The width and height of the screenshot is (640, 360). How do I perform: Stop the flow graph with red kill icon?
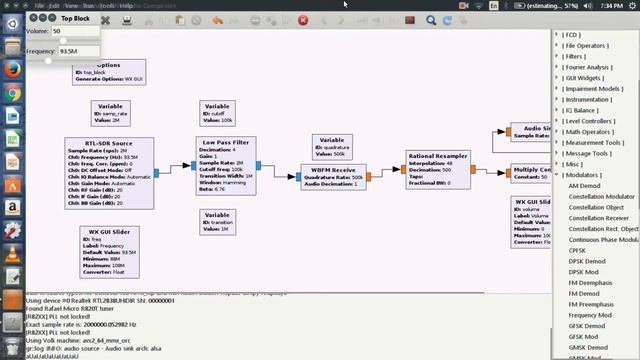tap(303, 20)
